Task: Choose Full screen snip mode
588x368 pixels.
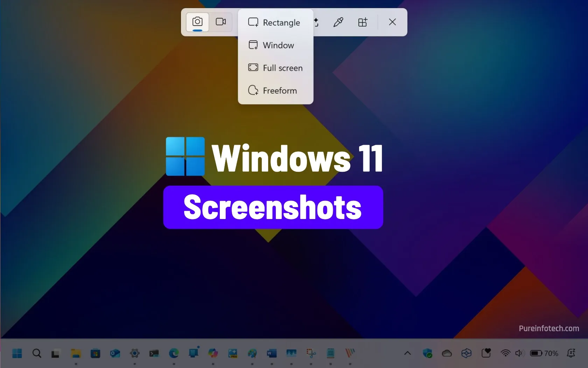Action: (x=275, y=68)
